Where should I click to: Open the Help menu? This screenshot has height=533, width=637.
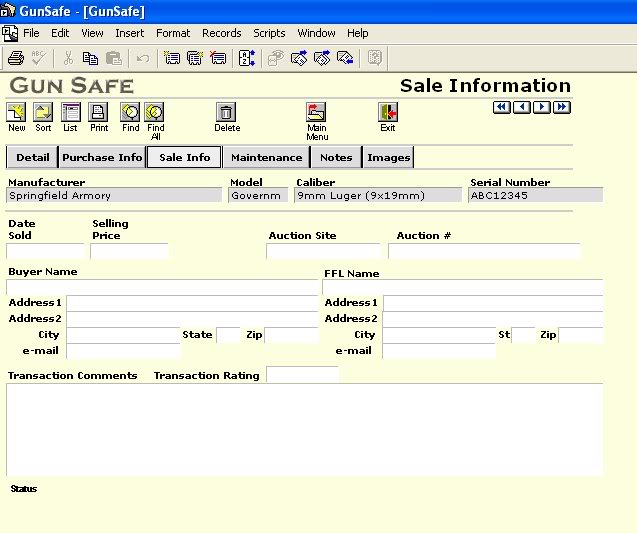click(358, 33)
